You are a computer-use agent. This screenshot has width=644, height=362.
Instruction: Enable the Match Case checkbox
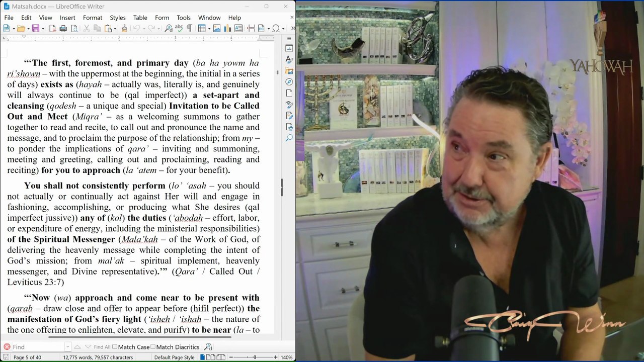pos(115,347)
